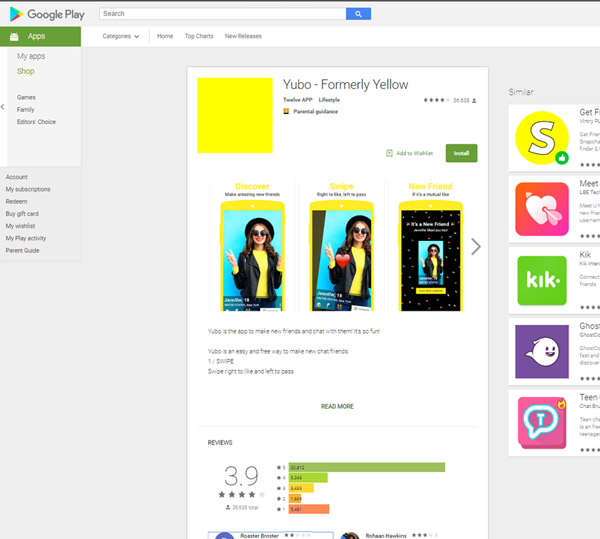Open My apps in sidebar
This screenshot has width=600, height=539.
31,56
